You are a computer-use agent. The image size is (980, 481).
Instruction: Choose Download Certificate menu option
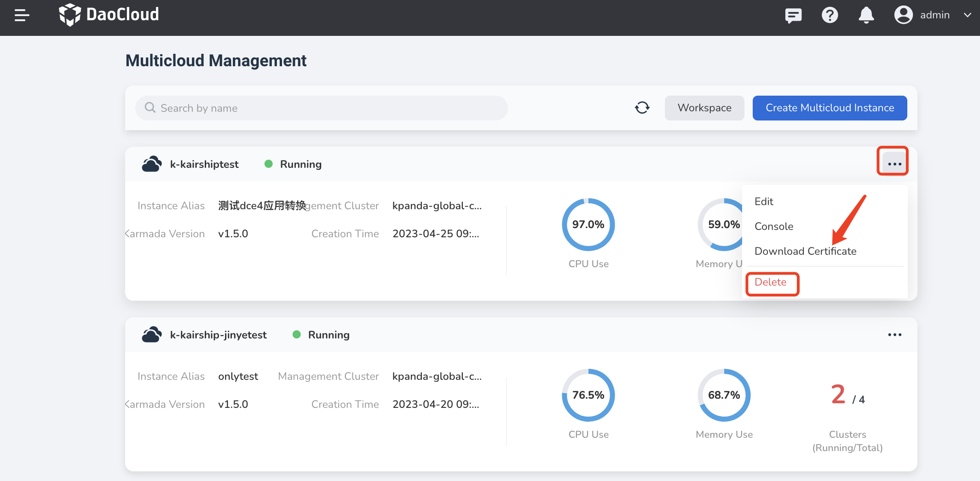coord(805,251)
